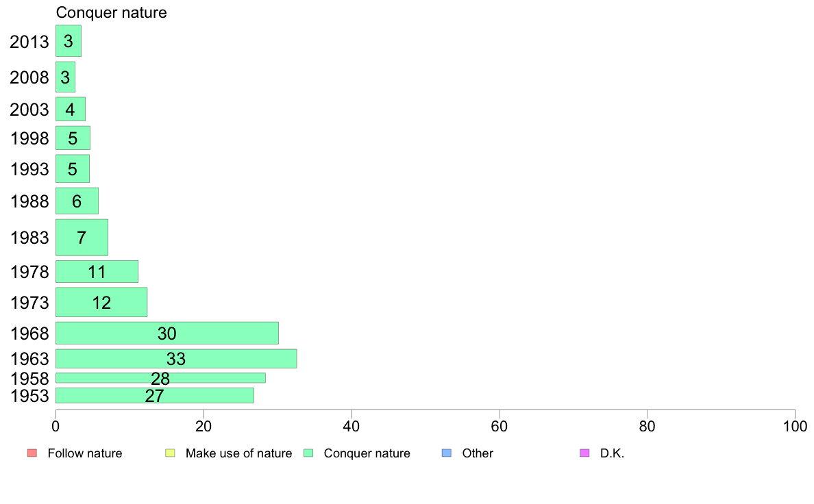Click the red Follow nature legend swatch
Viewport: 814px width, 504px height.
coord(32,453)
